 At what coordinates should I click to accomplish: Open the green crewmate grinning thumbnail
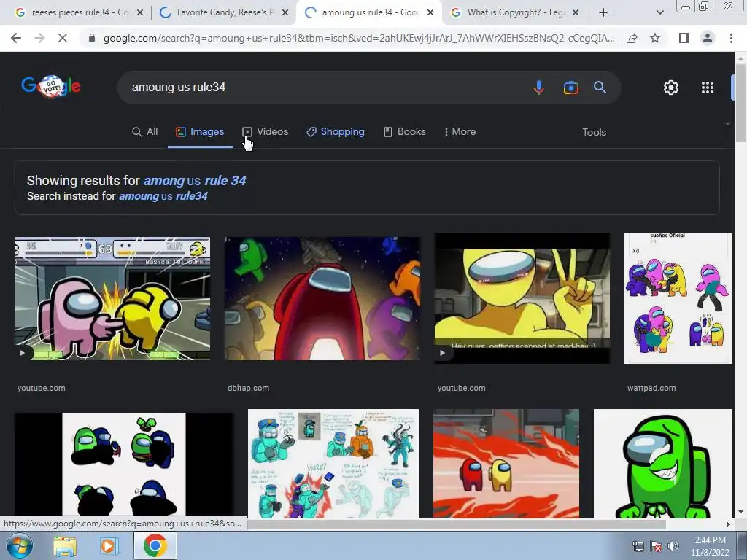coord(662,463)
